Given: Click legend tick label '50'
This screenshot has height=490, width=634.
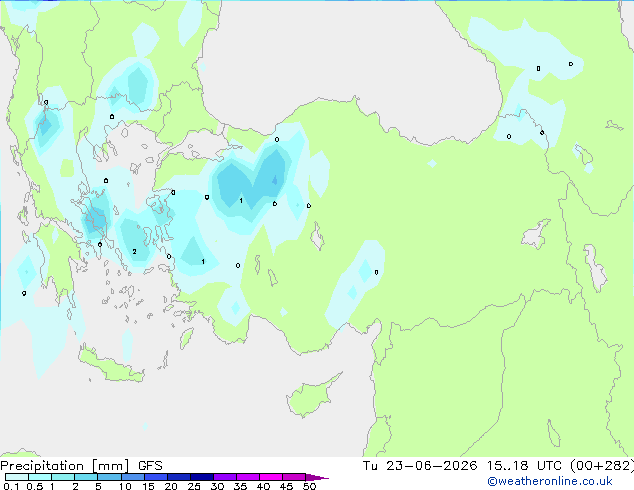Looking at the screenshot, I should coord(309,486).
